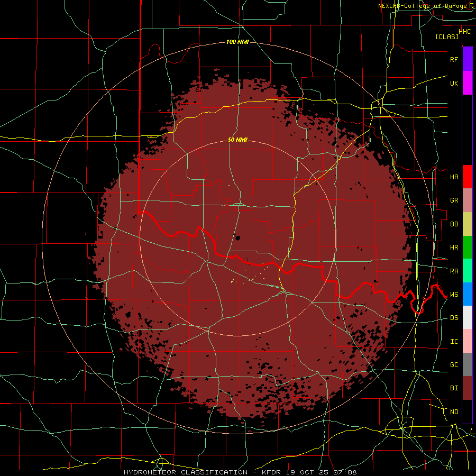Click the DS legend label
The width and height of the screenshot is (476, 476).
click(454, 318)
